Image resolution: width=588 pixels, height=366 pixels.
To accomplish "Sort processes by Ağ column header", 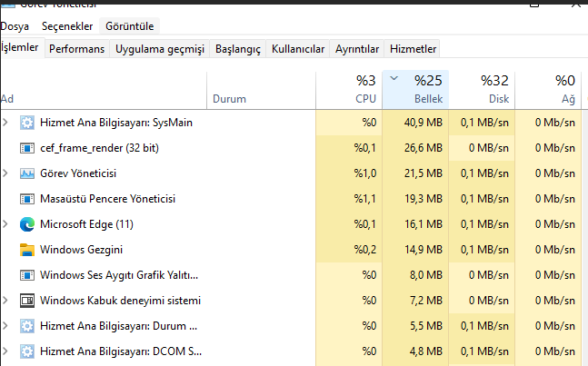I will click(x=548, y=91).
